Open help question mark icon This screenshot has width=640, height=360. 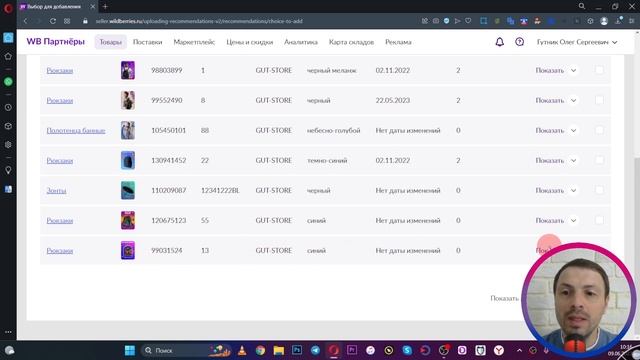(x=519, y=42)
